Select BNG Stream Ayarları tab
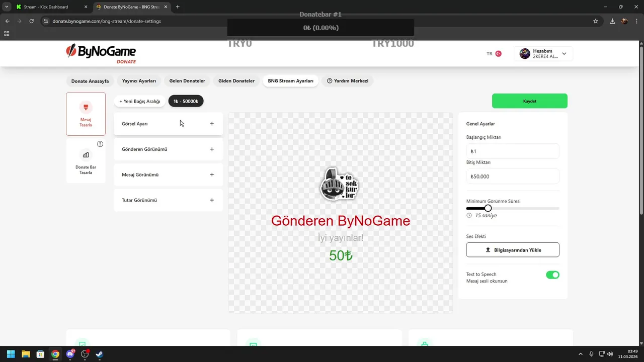The image size is (644, 362). click(290, 81)
